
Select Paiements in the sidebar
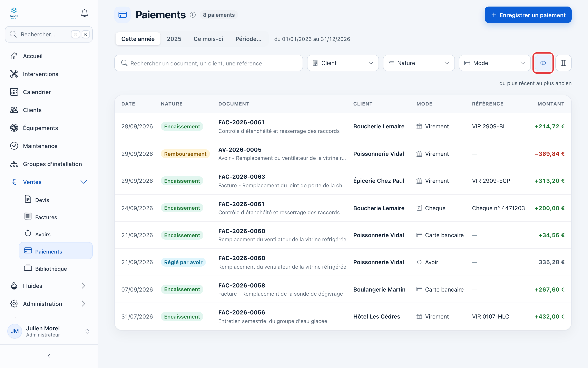(x=56, y=251)
